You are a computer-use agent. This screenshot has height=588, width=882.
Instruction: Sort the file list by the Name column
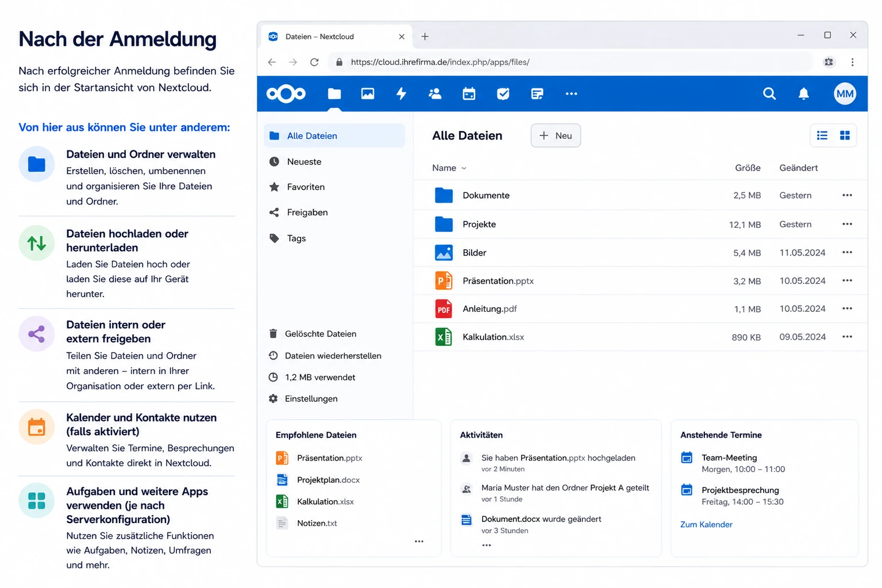click(x=449, y=168)
